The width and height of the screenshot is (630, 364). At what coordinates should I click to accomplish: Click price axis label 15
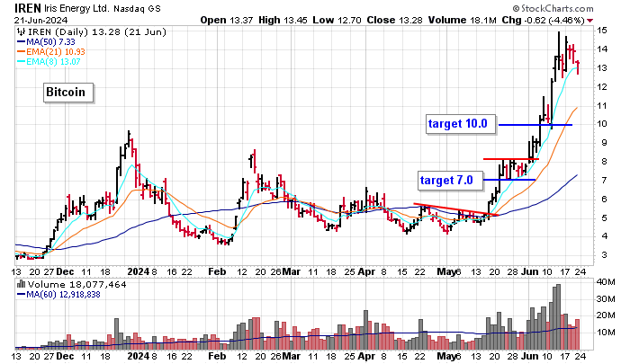[601, 31]
